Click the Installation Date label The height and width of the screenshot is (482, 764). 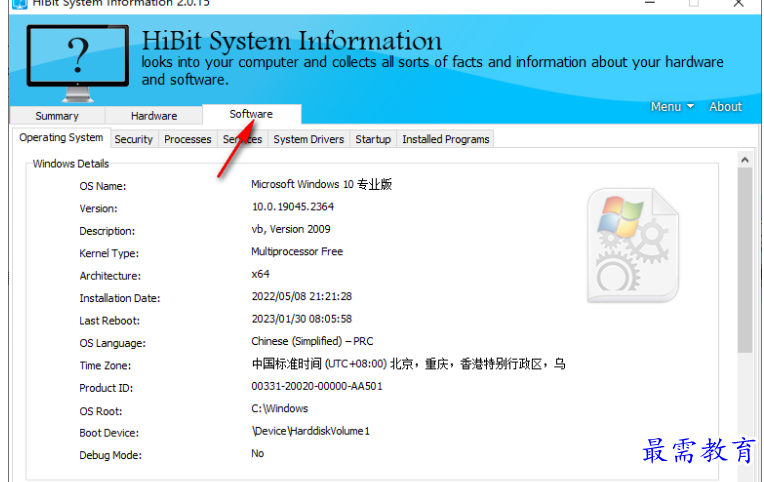(120, 298)
